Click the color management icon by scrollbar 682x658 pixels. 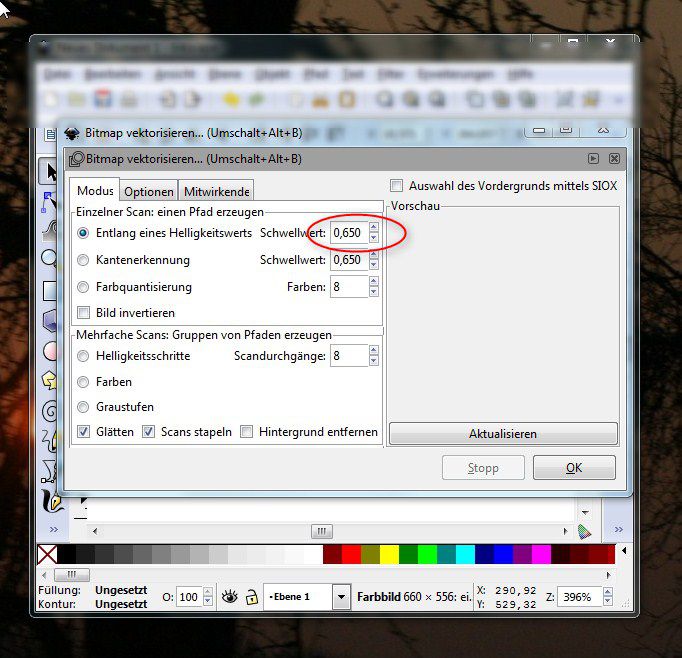click(584, 531)
